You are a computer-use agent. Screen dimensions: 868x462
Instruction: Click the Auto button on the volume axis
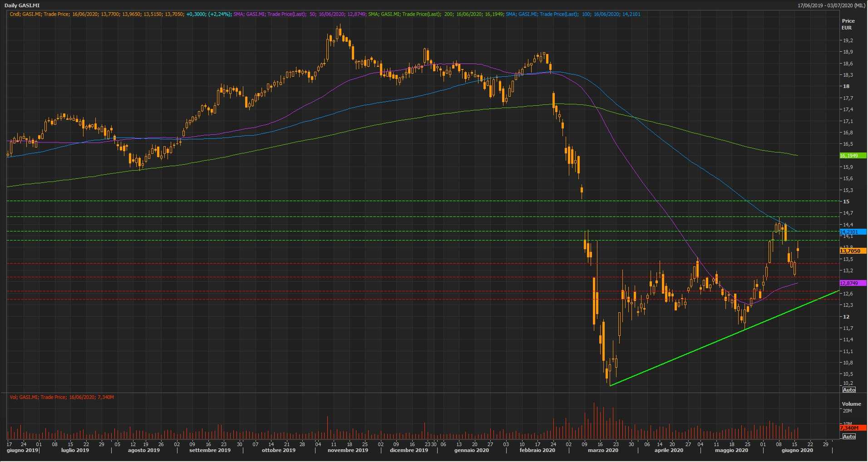pyautogui.click(x=848, y=436)
